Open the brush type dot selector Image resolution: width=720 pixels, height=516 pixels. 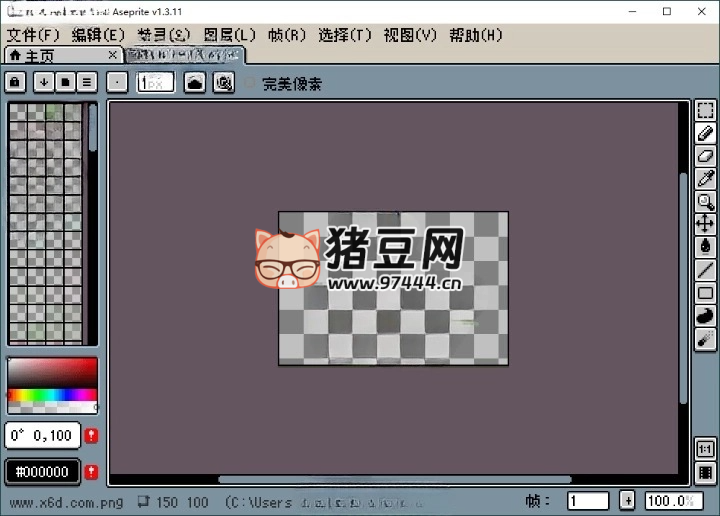(x=117, y=83)
